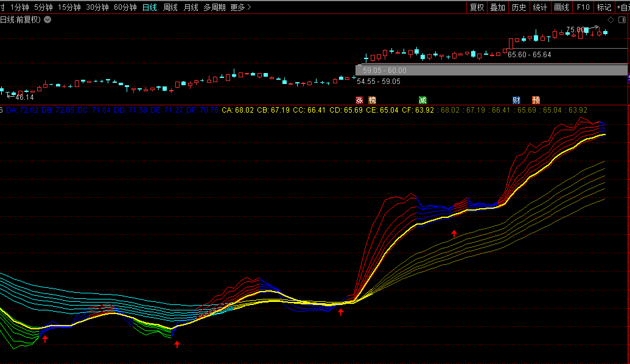Click the 历史 history button
The height and width of the screenshot is (364, 630).
tap(519, 7)
